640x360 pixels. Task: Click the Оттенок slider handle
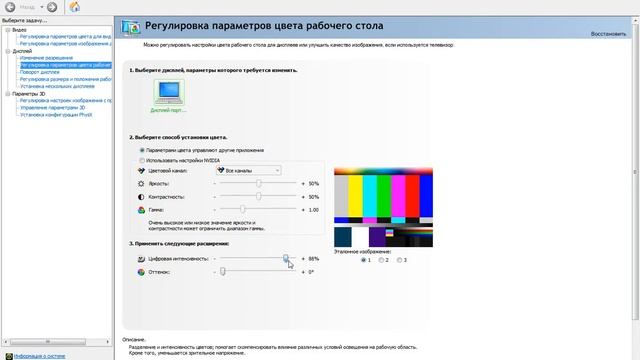tap(223, 271)
